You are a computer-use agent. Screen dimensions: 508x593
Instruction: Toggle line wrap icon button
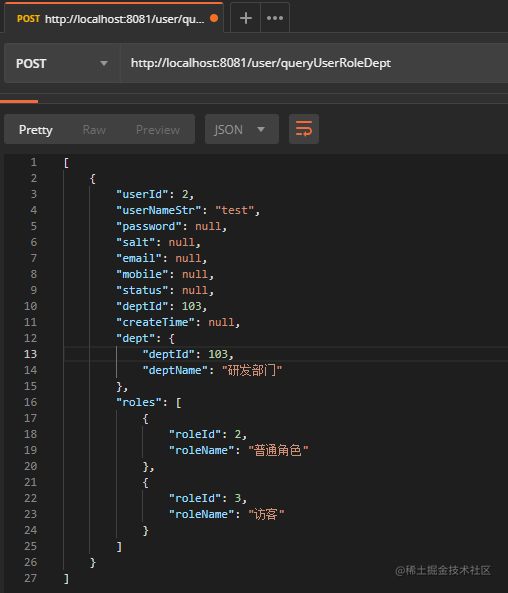[x=304, y=129]
